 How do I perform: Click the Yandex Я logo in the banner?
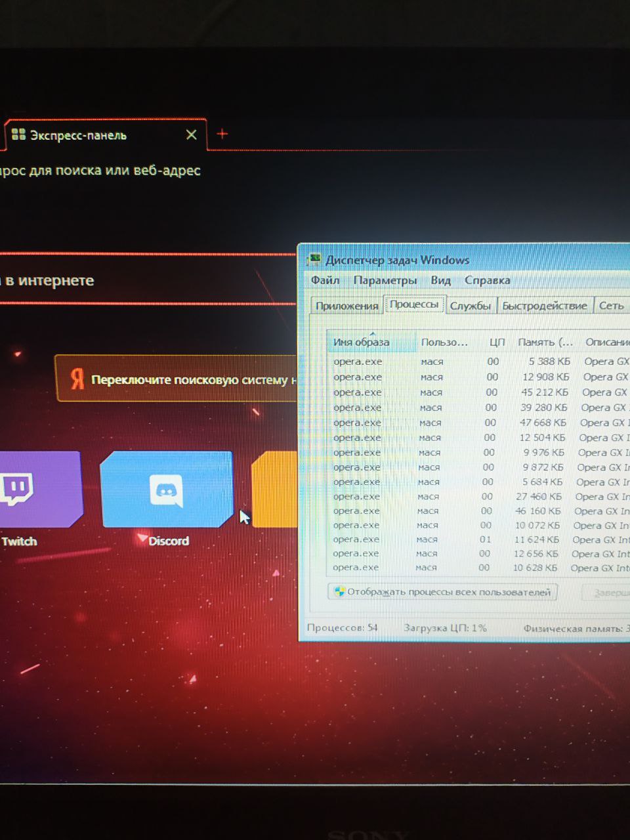click(77, 379)
